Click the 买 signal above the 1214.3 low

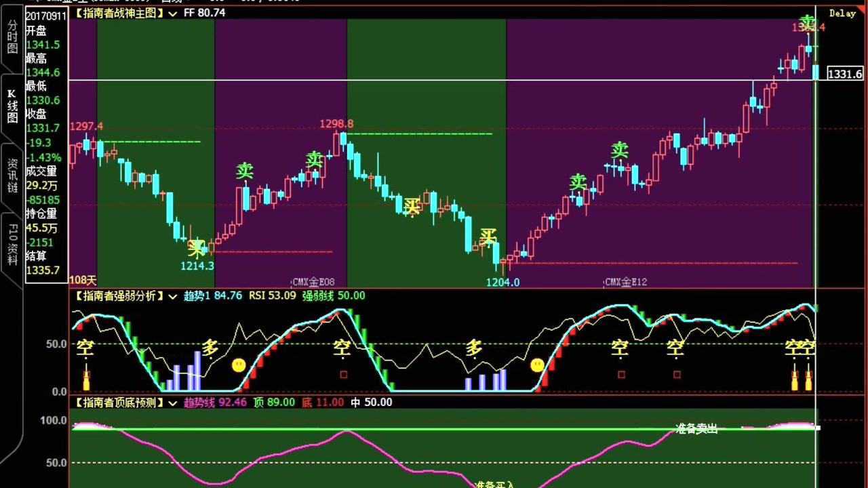pyautogui.click(x=196, y=248)
